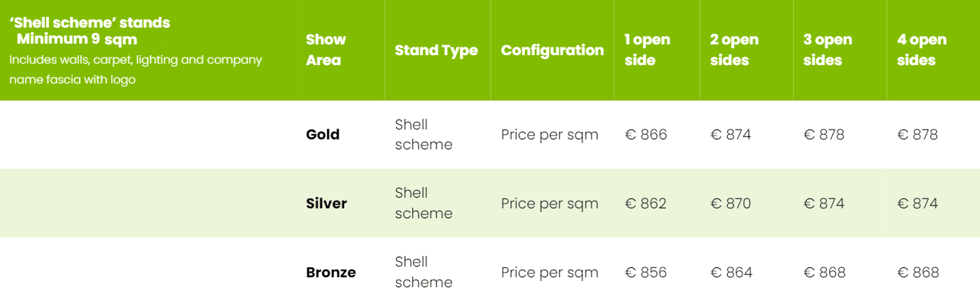
Task: Click 'Shell scheme' cell in Gold row
Action: point(424,135)
